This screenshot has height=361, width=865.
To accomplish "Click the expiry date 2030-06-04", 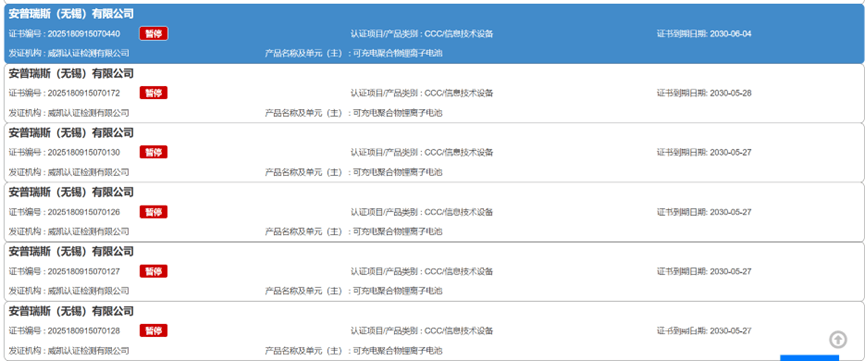I will tap(730, 34).
